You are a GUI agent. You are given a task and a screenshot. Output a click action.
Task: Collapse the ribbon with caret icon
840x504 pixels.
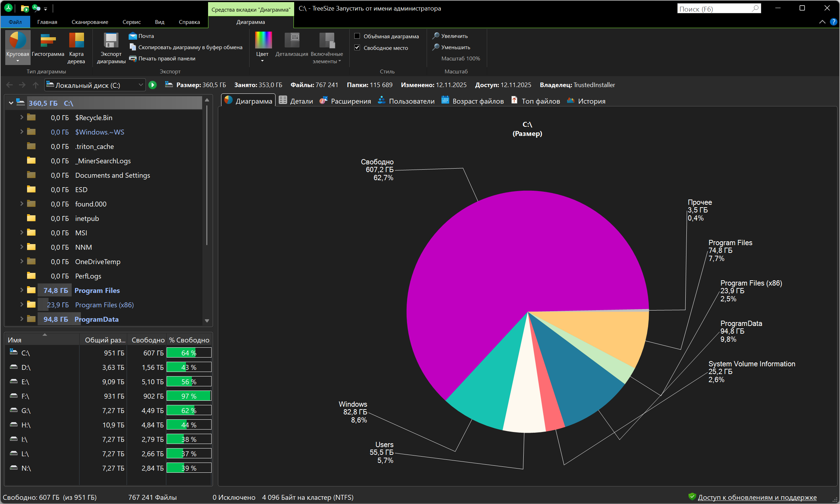click(822, 22)
